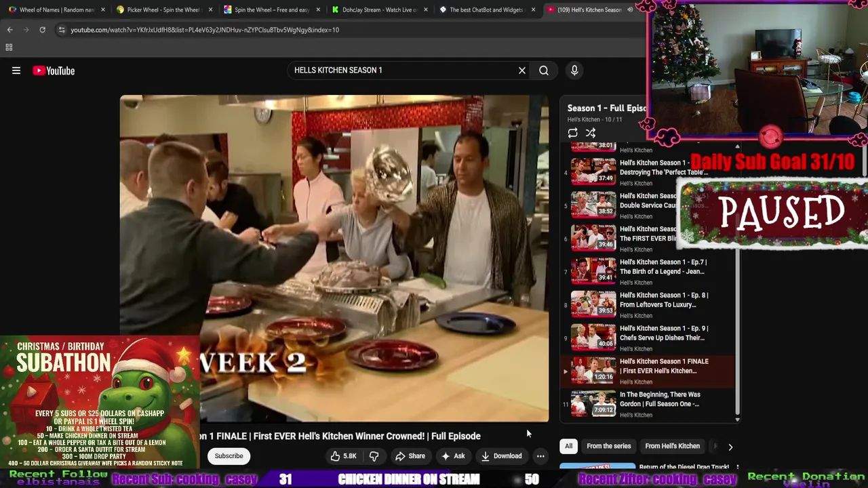The width and height of the screenshot is (868, 488).
Task: Go back with browser back arrow
Action: point(9,30)
